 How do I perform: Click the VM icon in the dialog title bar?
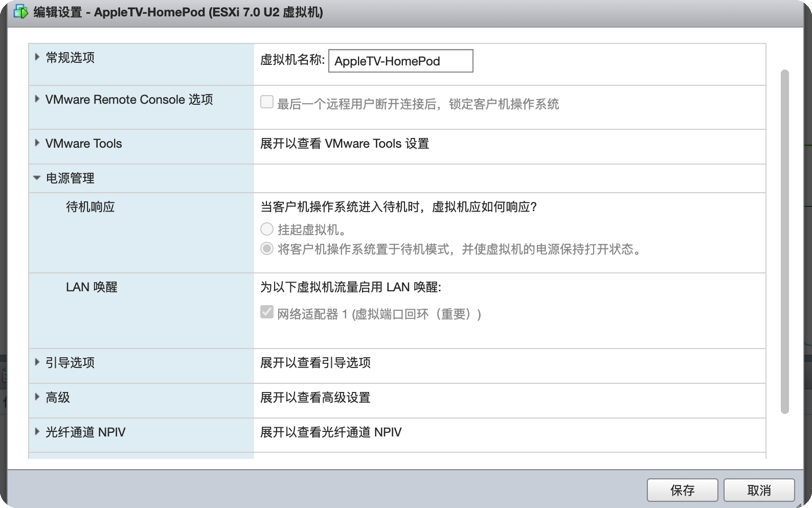(20, 12)
